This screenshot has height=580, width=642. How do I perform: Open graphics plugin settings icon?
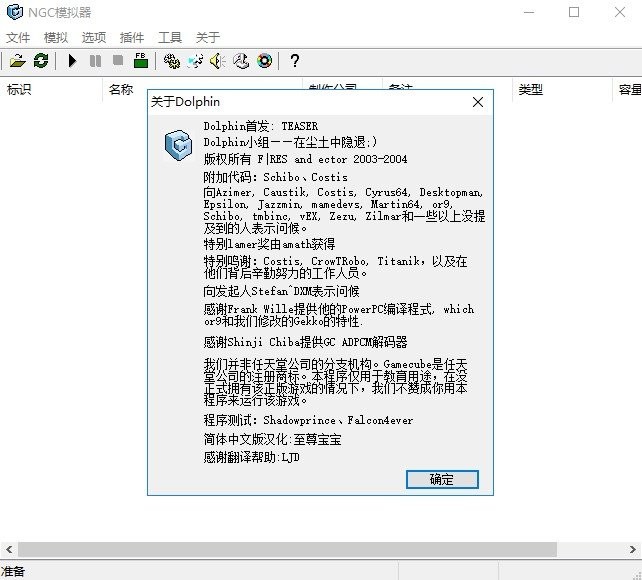[195, 61]
